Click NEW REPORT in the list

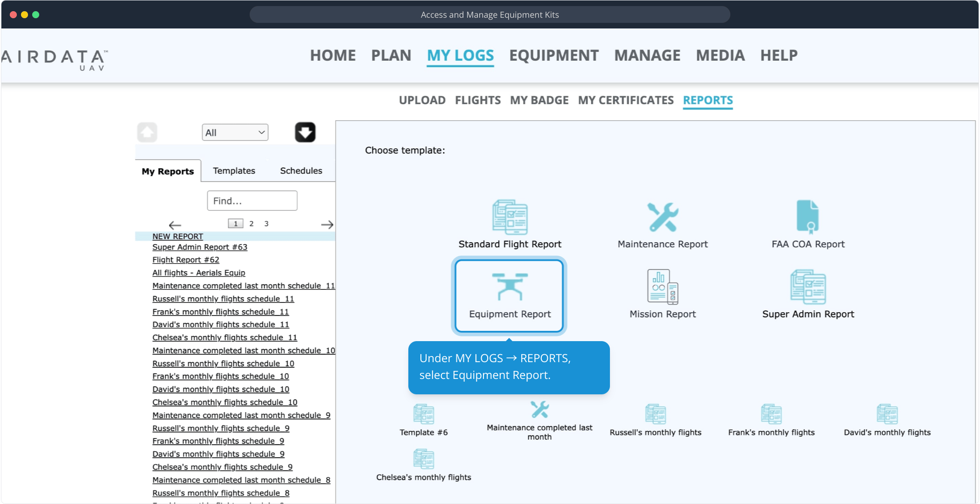pos(178,237)
